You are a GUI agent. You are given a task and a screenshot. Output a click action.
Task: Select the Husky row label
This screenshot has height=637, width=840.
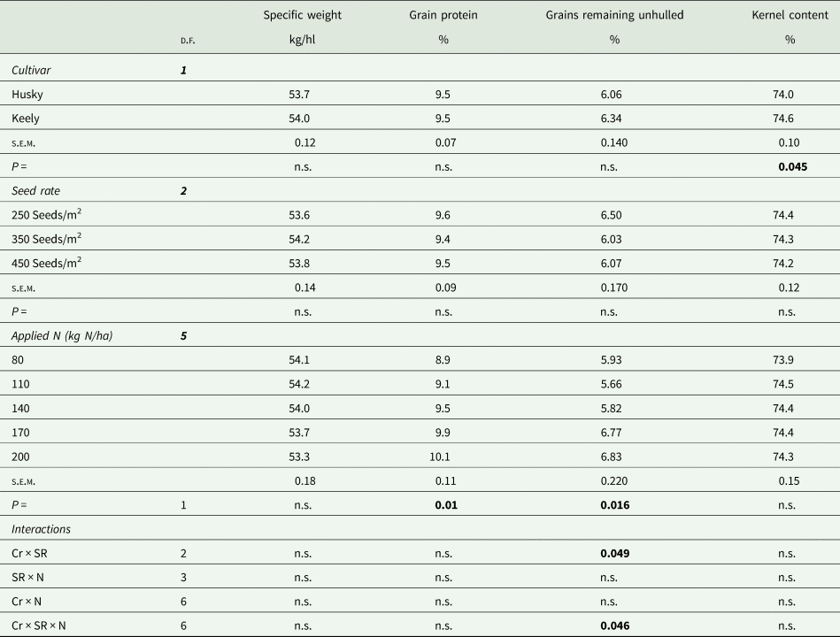pyautogui.click(x=27, y=94)
